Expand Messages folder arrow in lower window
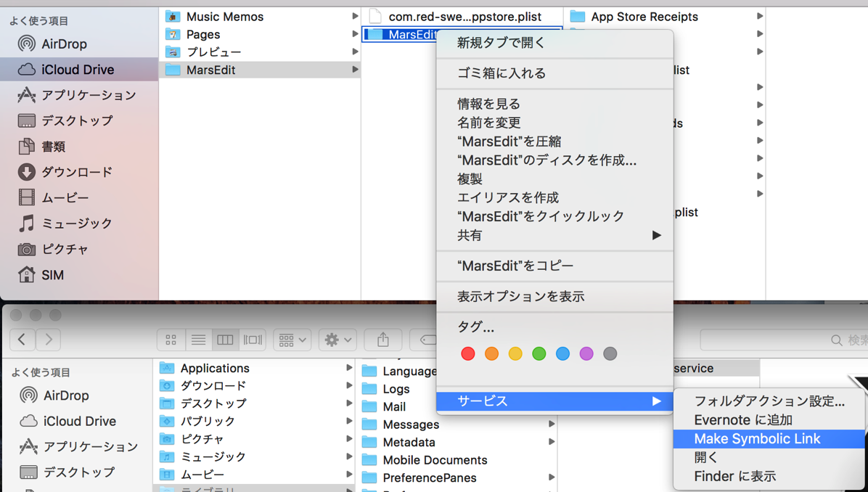 tap(552, 425)
